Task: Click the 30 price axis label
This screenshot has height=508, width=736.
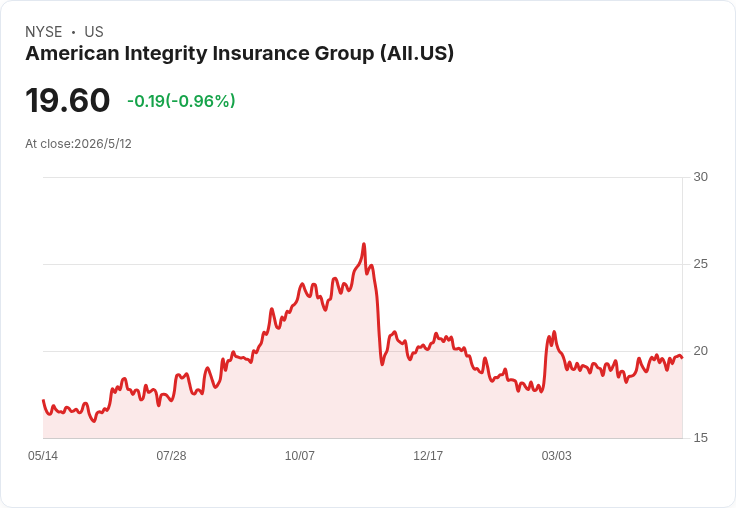Action: click(700, 177)
